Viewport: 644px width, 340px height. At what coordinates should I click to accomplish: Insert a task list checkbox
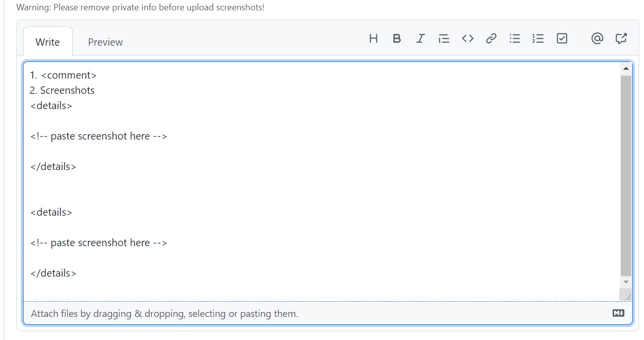pyautogui.click(x=562, y=38)
